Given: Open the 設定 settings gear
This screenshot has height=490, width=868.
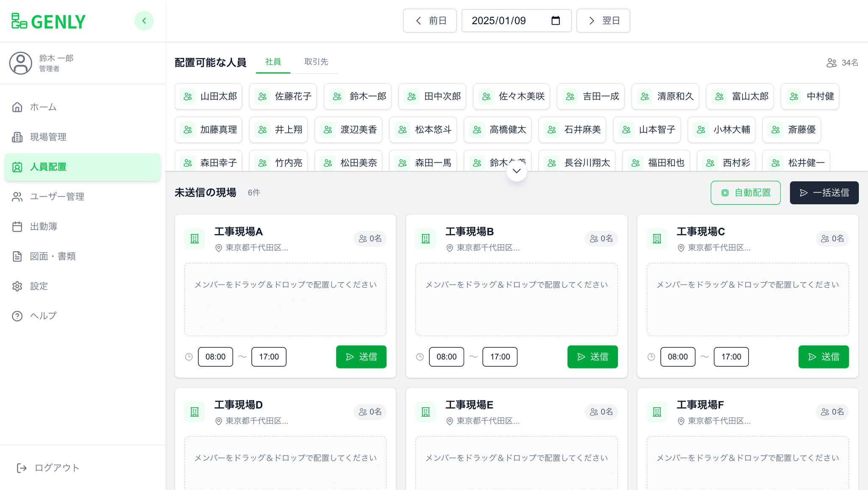Looking at the screenshot, I should [39, 286].
